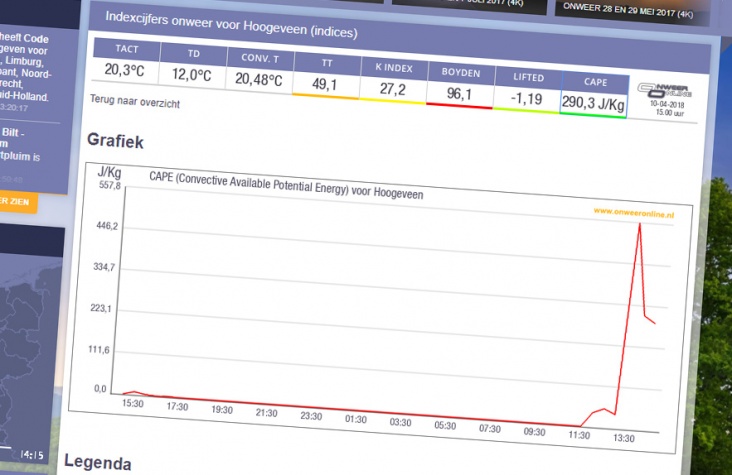Open the 'Terug naar overzicht' link

pos(133,102)
